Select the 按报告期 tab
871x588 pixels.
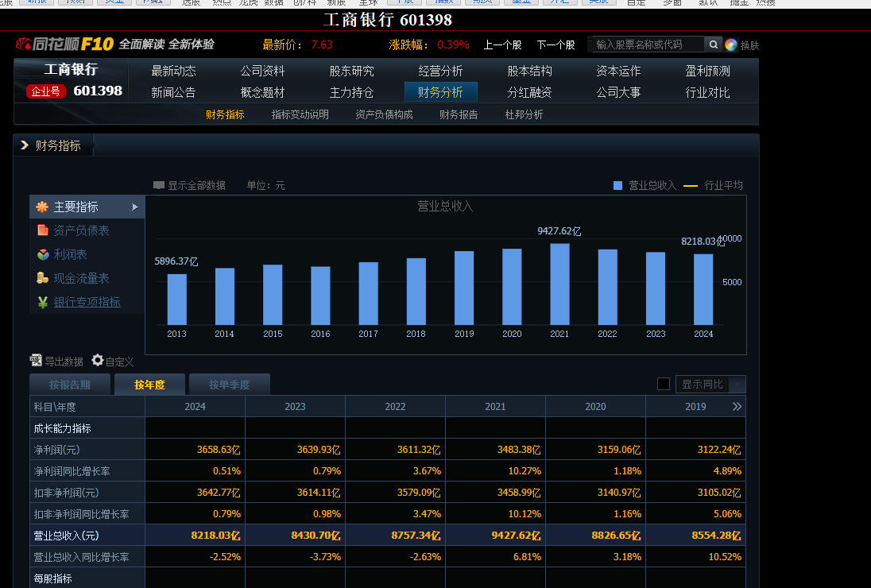click(69, 385)
